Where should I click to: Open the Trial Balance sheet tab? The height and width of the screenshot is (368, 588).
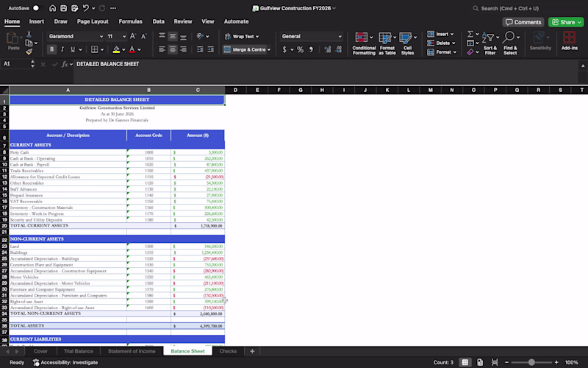(x=79, y=351)
